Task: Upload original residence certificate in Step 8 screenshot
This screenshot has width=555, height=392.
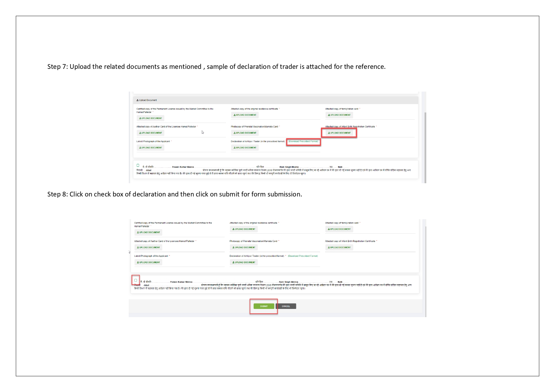Action: [x=244, y=229]
